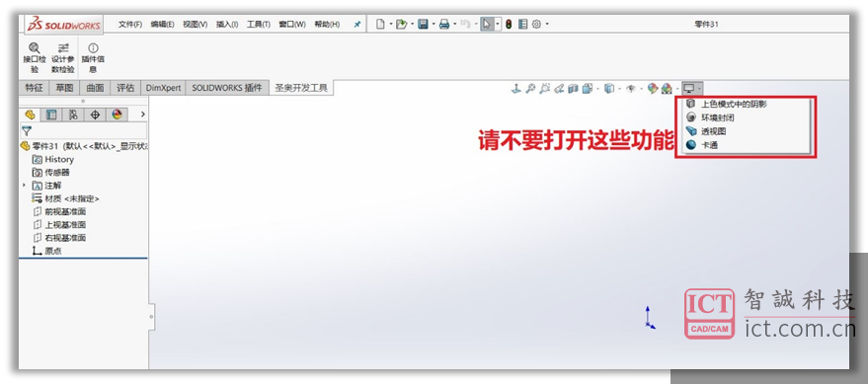Switch to the 草图 tab
Screen dimensions: 868x384
click(64, 88)
